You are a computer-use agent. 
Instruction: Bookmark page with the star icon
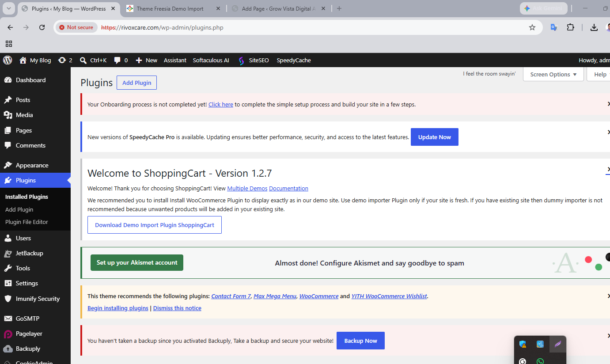(532, 27)
